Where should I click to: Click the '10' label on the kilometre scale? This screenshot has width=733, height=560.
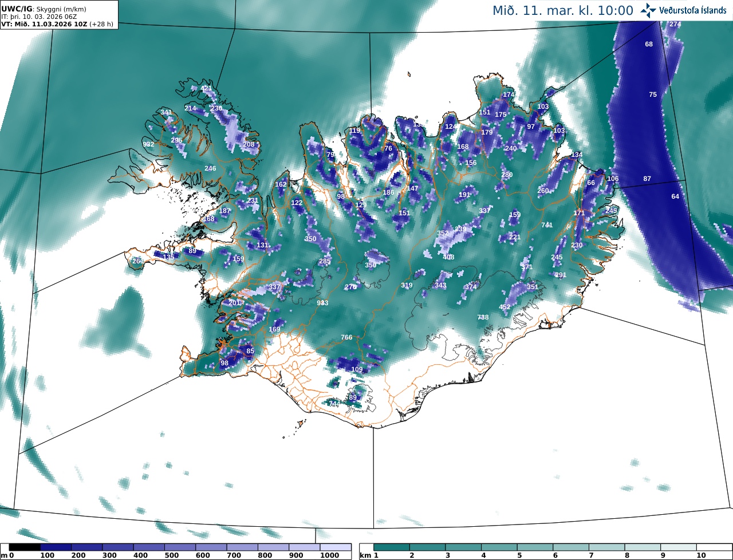pos(700,555)
